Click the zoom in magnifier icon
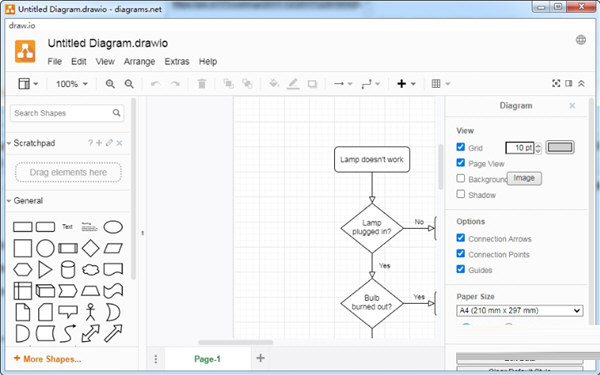 110,84
